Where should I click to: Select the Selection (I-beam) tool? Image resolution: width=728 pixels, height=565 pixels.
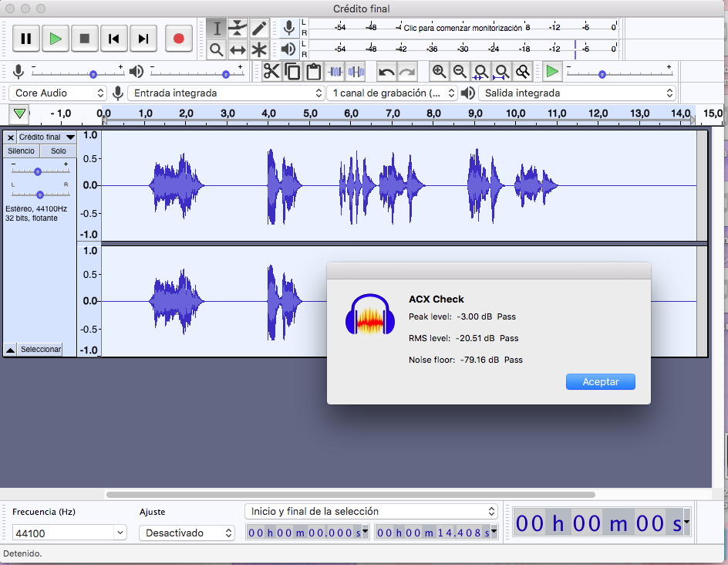(217, 29)
